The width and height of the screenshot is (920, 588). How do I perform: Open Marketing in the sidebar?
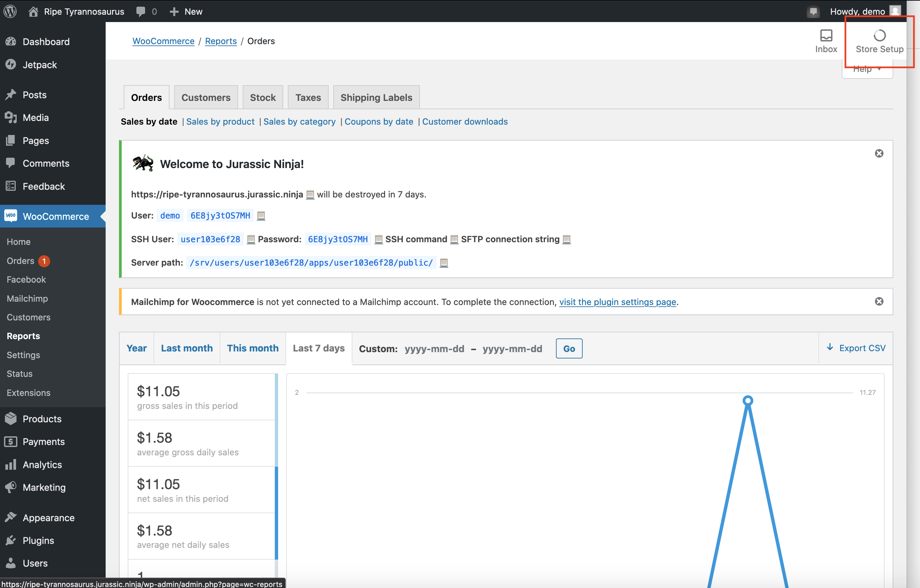click(53, 487)
